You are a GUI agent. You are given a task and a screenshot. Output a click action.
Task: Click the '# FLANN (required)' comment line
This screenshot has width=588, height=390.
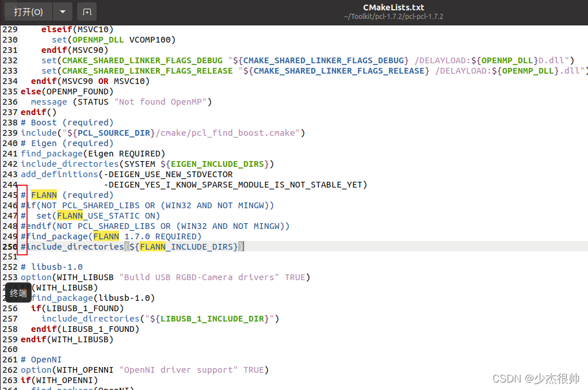click(x=67, y=195)
